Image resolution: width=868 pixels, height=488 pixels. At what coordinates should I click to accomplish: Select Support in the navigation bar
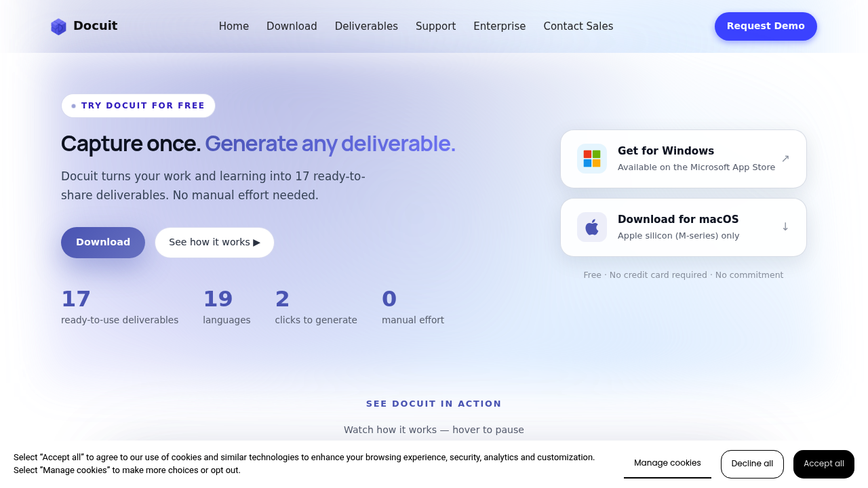435,26
